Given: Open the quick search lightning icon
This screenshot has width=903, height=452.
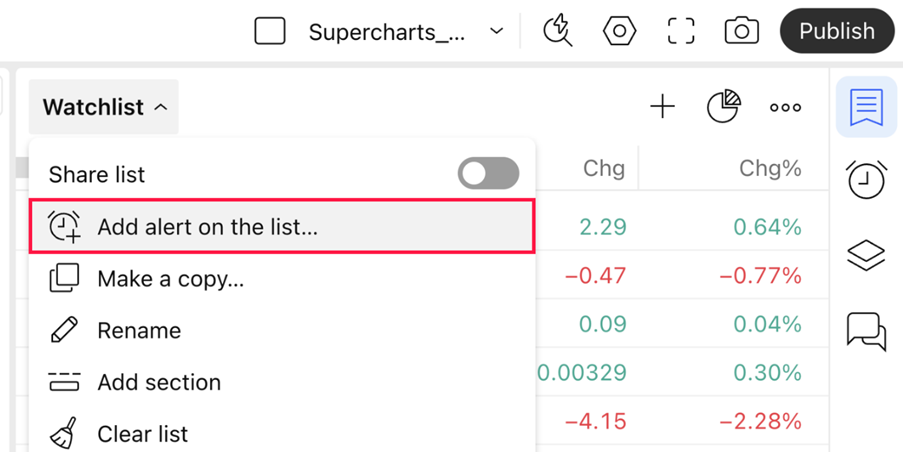Looking at the screenshot, I should 558,31.
